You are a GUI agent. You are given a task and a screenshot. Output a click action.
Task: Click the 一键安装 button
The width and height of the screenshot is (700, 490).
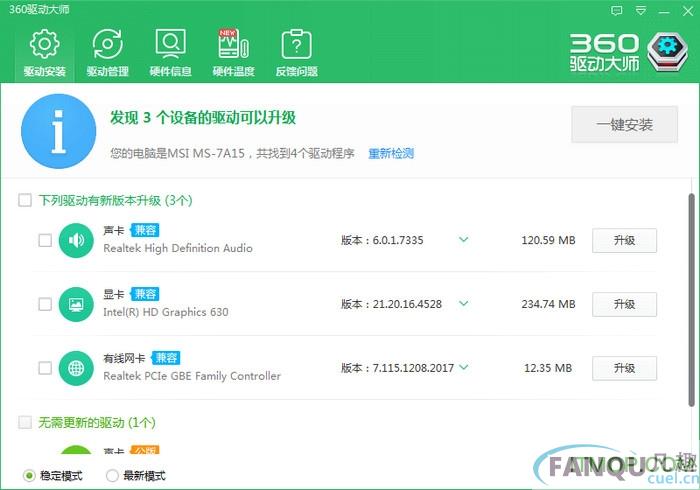click(x=624, y=125)
